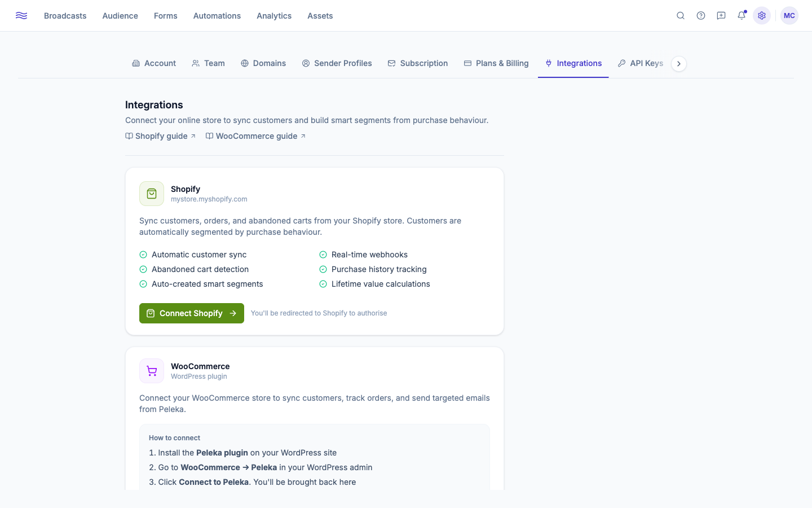View the Analytics section

tap(274, 16)
